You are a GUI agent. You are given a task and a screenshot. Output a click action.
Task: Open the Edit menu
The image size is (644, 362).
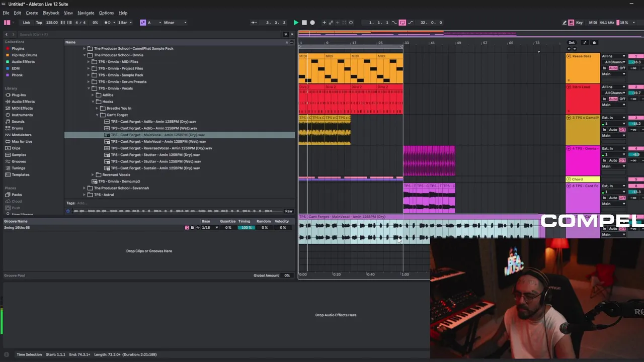pos(17,13)
